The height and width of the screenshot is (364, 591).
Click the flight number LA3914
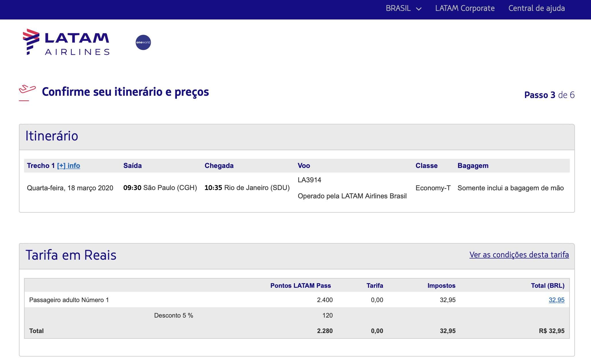[310, 180]
